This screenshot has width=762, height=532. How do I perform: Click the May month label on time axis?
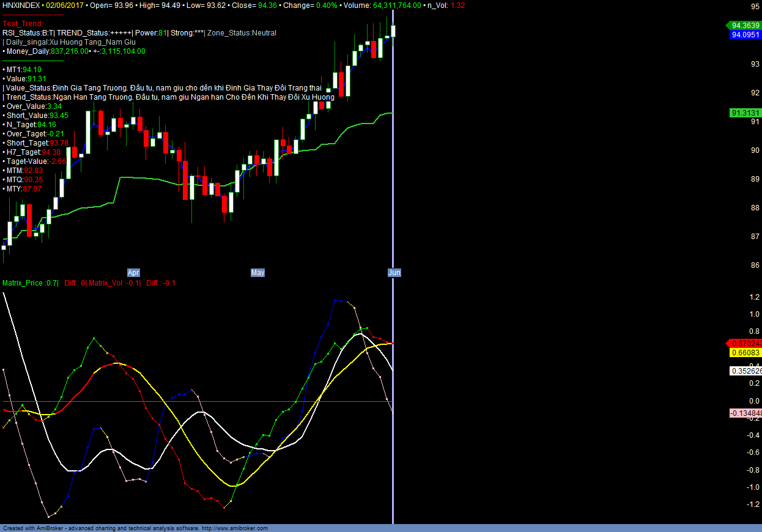(257, 273)
